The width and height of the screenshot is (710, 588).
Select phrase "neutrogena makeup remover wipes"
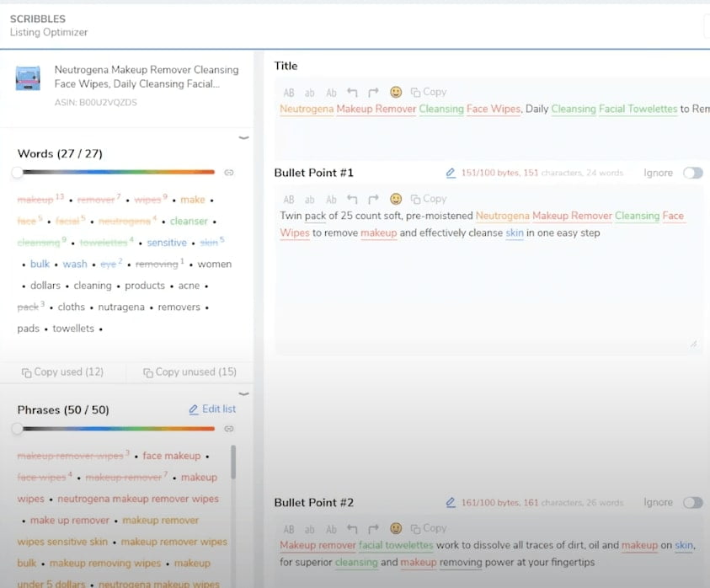pos(138,499)
